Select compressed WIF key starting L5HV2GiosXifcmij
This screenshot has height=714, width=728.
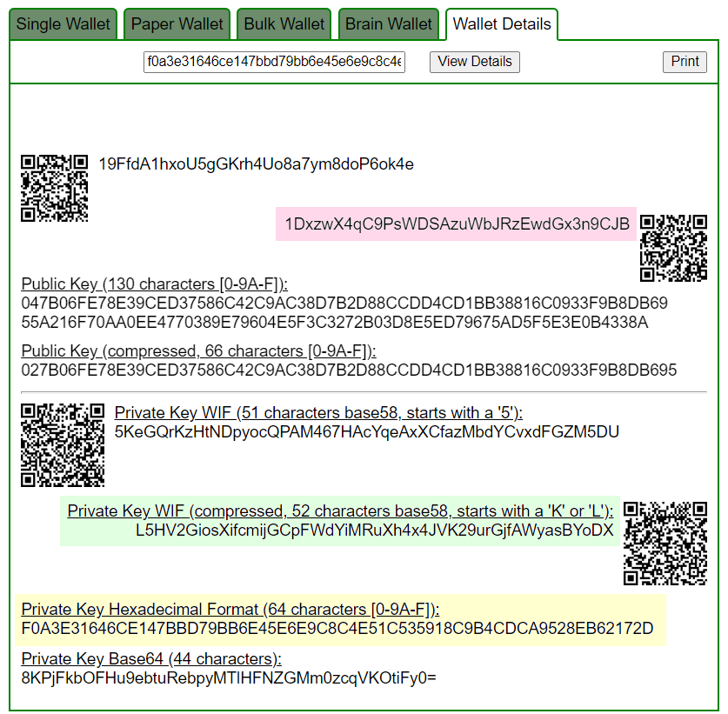pyautogui.click(x=375, y=530)
